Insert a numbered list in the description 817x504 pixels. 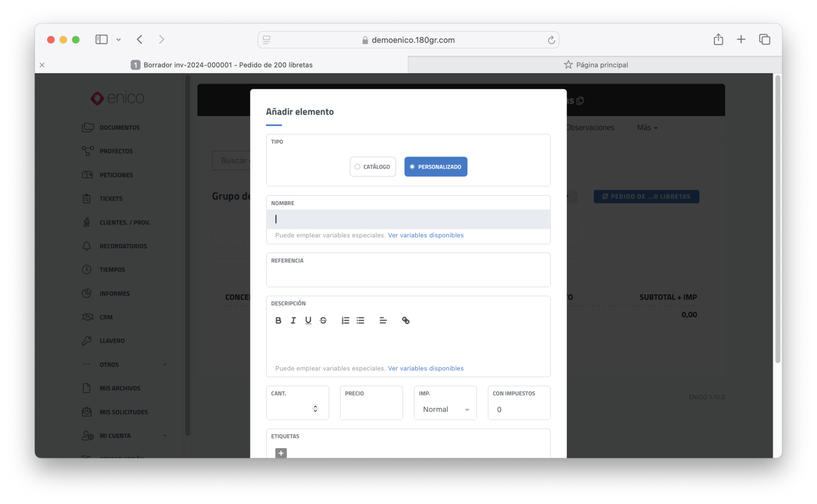345,320
